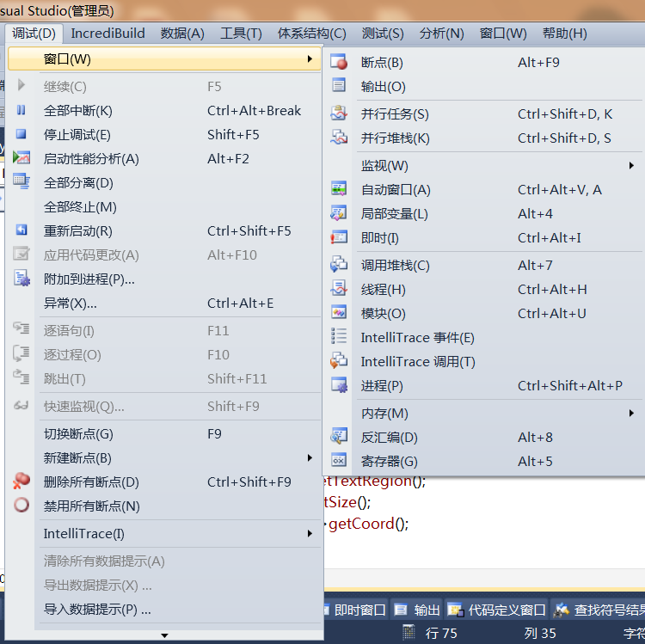Screen dimensions: 645x644
Task: Click the Restart (重新启动) icon
Action: [x=21, y=230]
